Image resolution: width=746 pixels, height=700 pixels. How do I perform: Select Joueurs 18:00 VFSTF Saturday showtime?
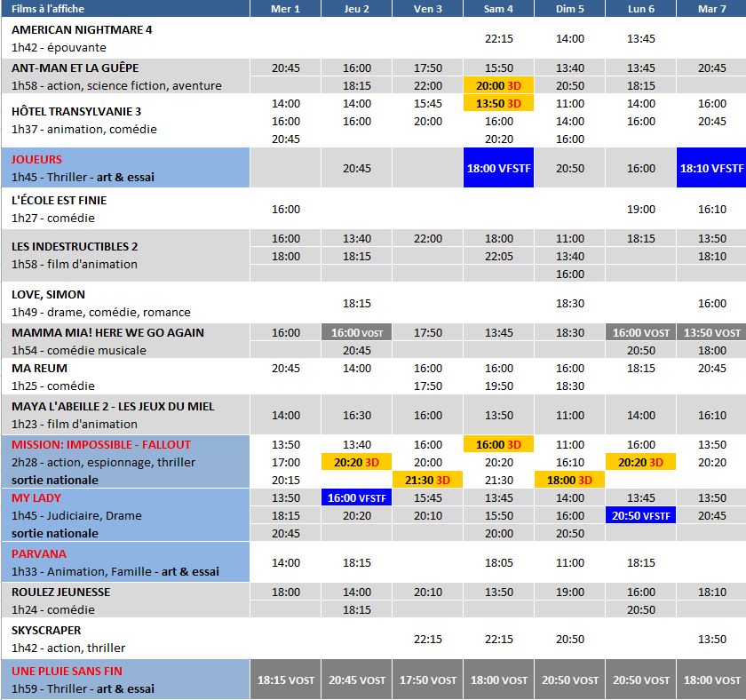[x=498, y=168]
